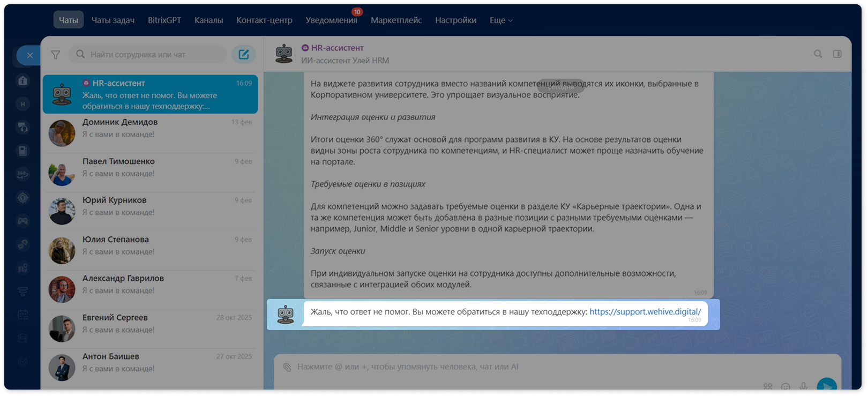This screenshot has width=868, height=396.
Task: Close the messenger with the X button
Action: point(30,55)
